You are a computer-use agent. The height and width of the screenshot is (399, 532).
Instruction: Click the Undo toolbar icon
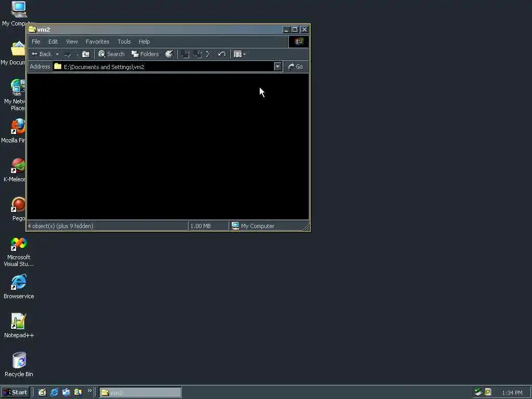(221, 54)
